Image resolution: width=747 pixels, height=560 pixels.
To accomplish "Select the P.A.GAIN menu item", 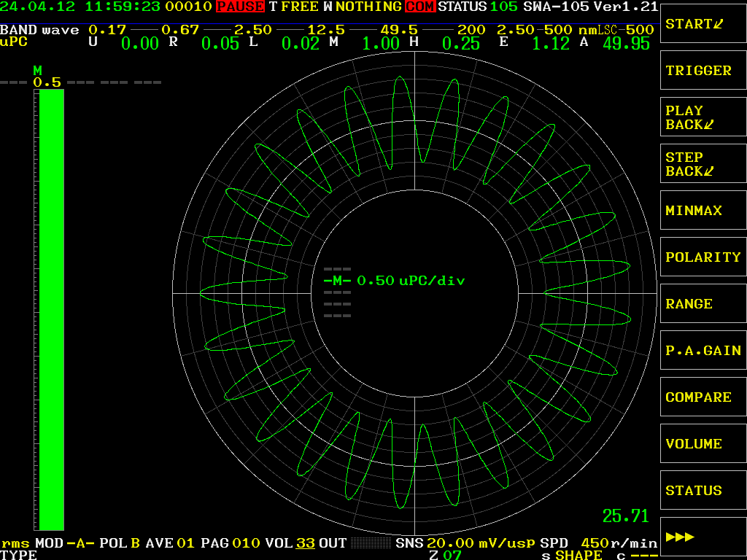I will [703, 351].
